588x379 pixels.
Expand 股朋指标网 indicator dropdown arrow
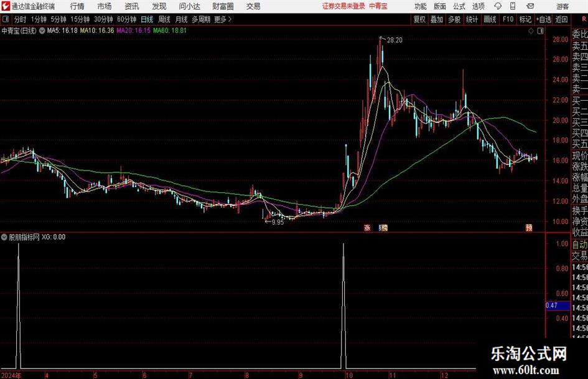[4, 236]
